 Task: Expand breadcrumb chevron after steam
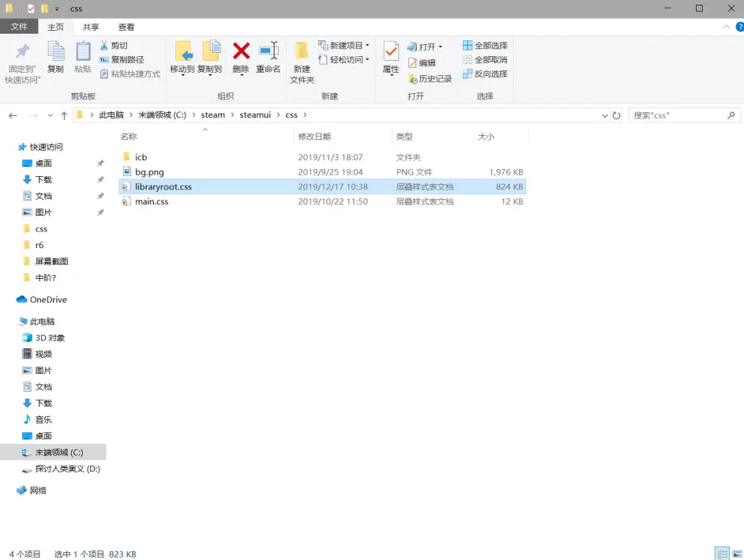click(x=232, y=115)
